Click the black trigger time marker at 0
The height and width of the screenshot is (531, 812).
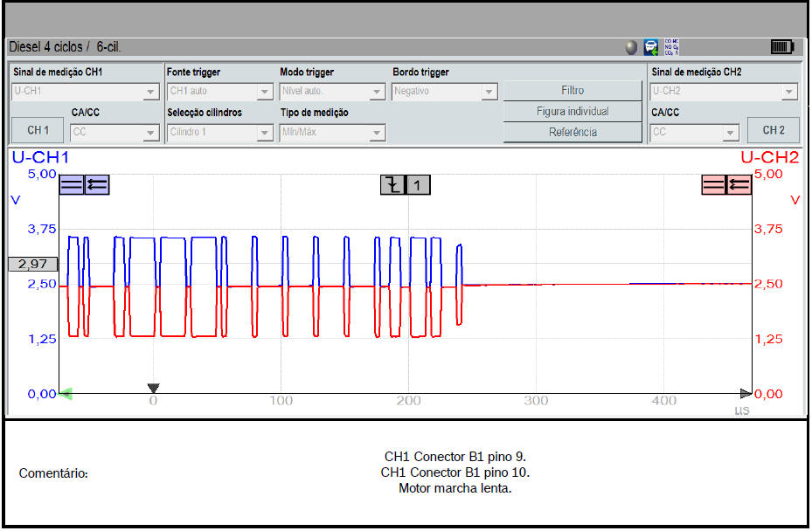pyautogui.click(x=154, y=389)
